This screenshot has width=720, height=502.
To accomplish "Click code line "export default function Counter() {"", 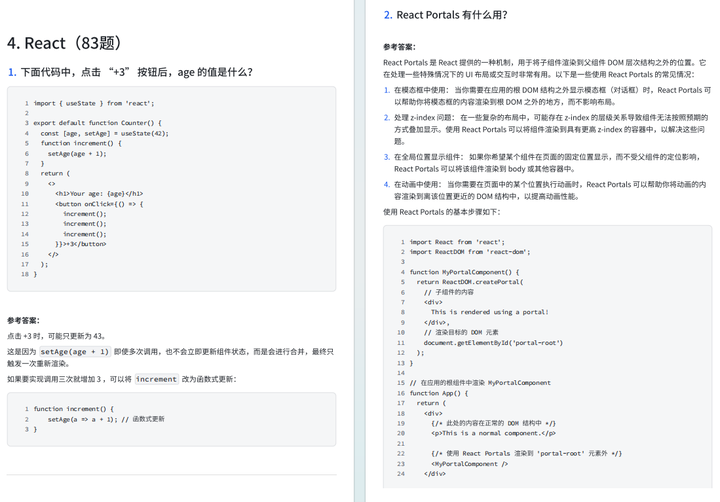I will coord(97,123).
